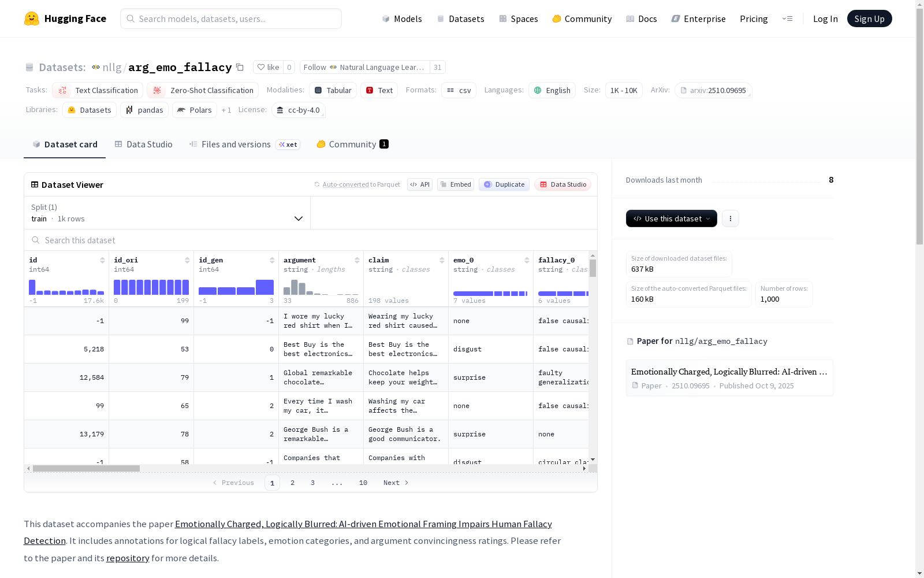924x578 pixels.
Task: Open the more navigation menu icon
Action: [x=788, y=18]
